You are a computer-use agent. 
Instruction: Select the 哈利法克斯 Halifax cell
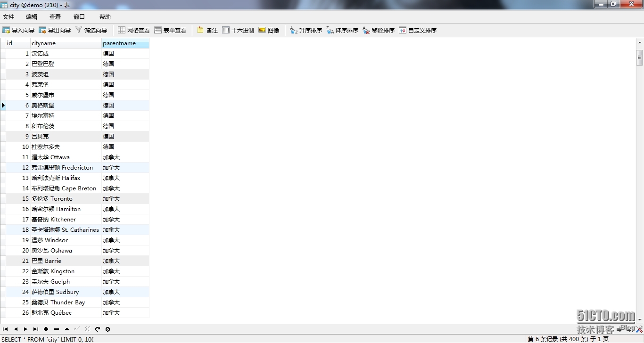(x=66, y=178)
